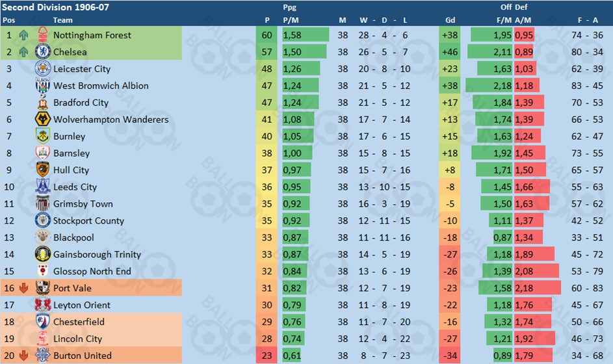The image size is (613, 364).
Task: Select the Leicester City crest icon
Action: click(43, 68)
